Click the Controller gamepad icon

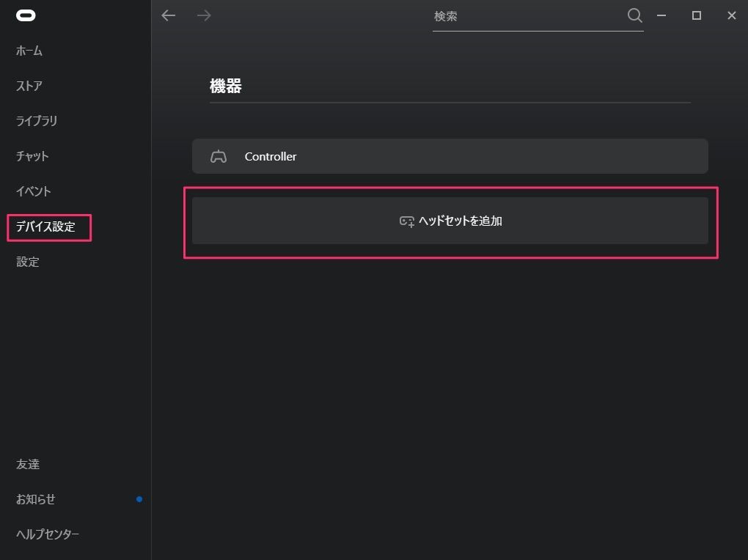(x=219, y=156)
